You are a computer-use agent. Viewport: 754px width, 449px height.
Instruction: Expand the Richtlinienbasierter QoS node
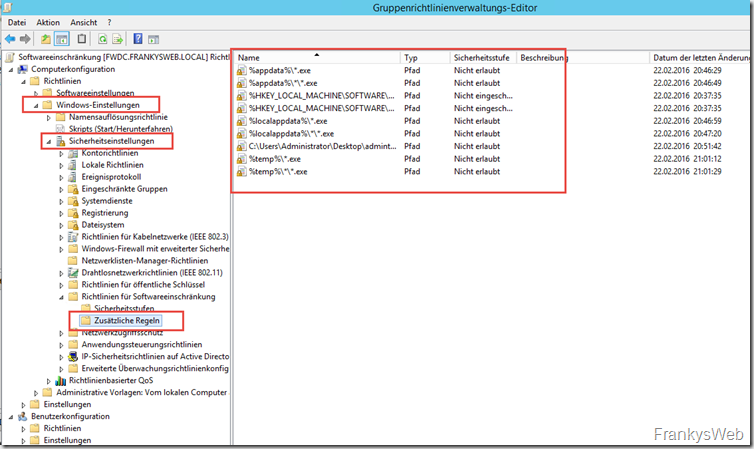48,380
